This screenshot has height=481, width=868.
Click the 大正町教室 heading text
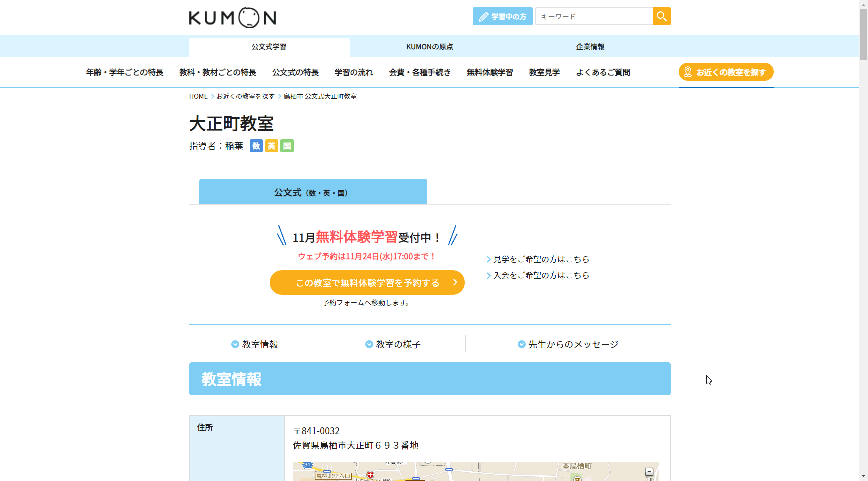pos(231,123)
